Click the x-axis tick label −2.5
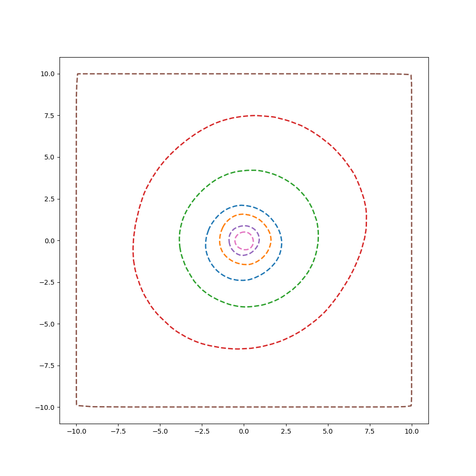The height and width of the screenshot is (476, 476). click(x=202, y=431)
